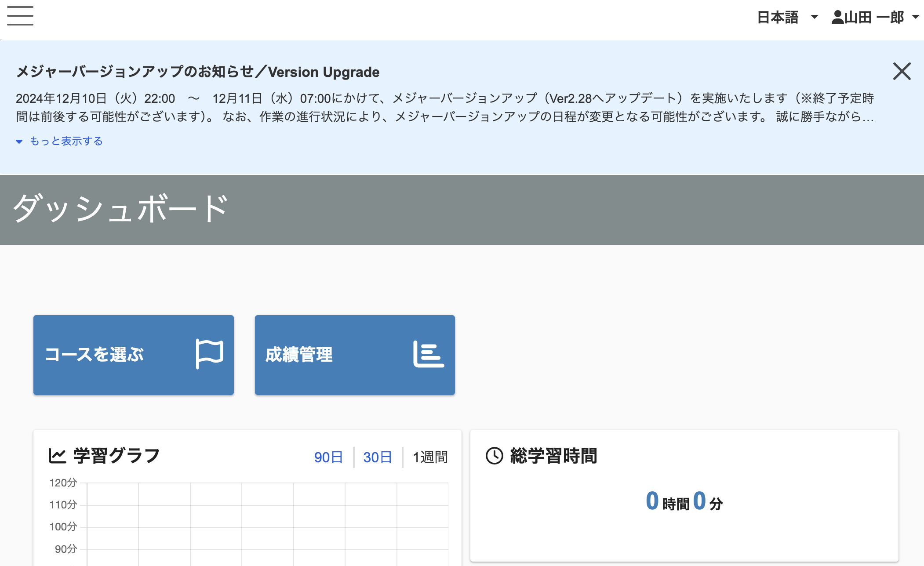This screenshot has height=566, width=924.
Task: Open the 成績管理 grade management tile
Action: click(355, 355)
